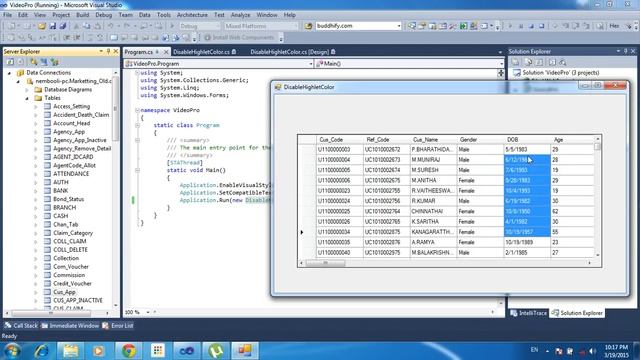Open Internet Explorer from the taskbar
Image resolution: width=640 pixels, height=360 pixels.
coord(41,351)
